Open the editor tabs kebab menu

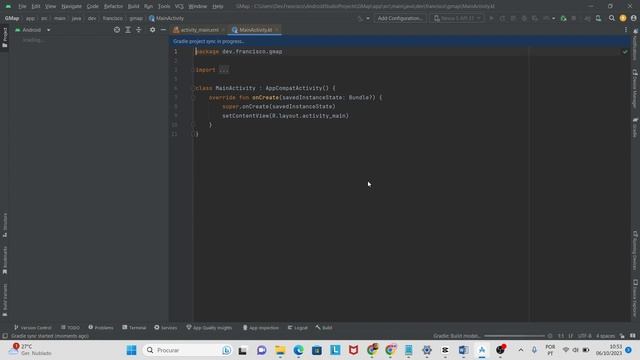(626, 30)
